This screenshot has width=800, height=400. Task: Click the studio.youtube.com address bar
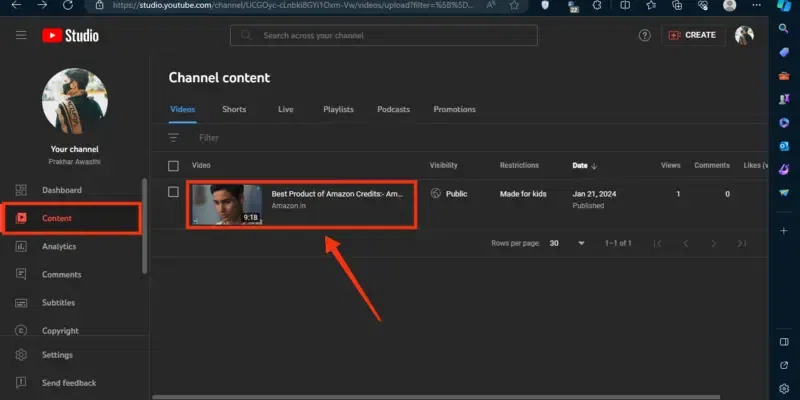[291, 5]
